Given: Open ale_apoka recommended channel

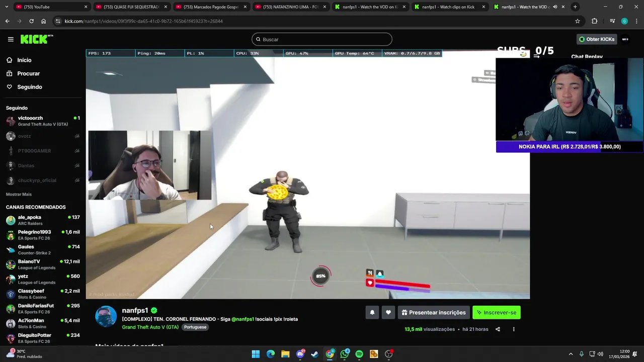Looking at the screenshot, I should pos(43,220).
